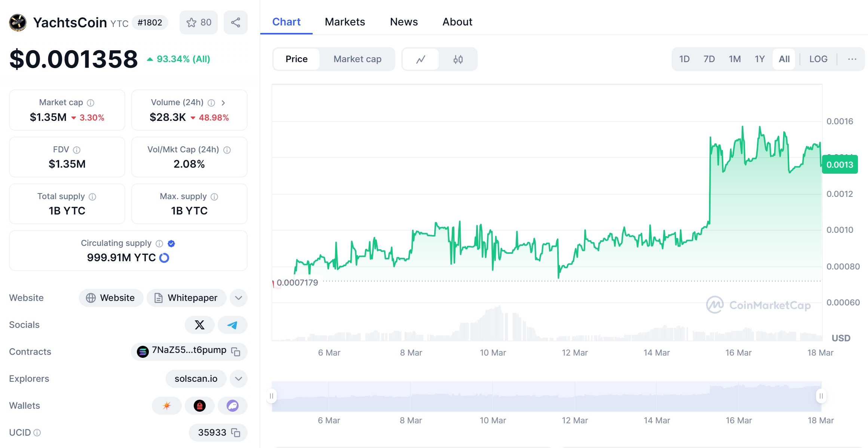Show Vol/Mkt Cap (24h) info icon

point(227,150)
